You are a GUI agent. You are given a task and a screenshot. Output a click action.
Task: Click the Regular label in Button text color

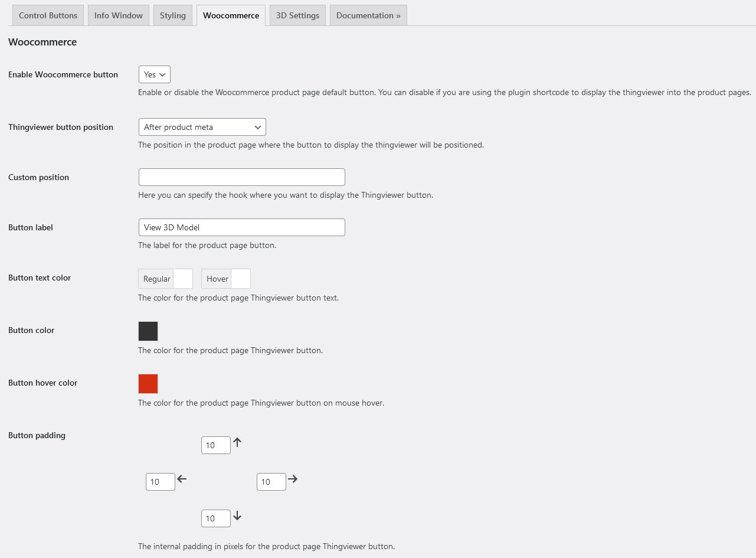pos(157,279)
